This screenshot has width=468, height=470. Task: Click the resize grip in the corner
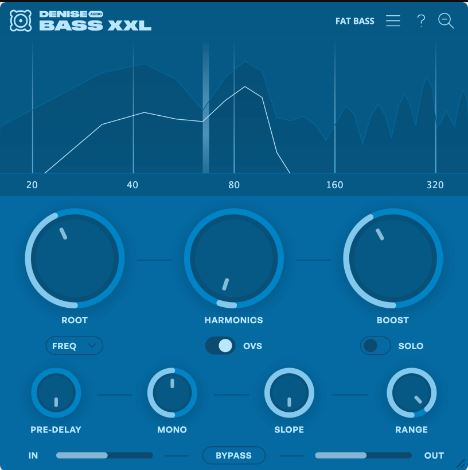click(x=461, y=463)
